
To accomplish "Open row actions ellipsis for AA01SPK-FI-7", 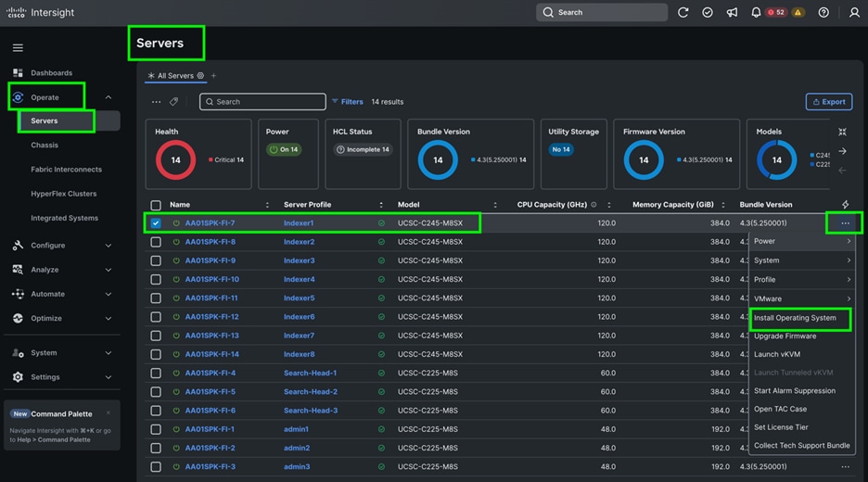I will (846, 223).
